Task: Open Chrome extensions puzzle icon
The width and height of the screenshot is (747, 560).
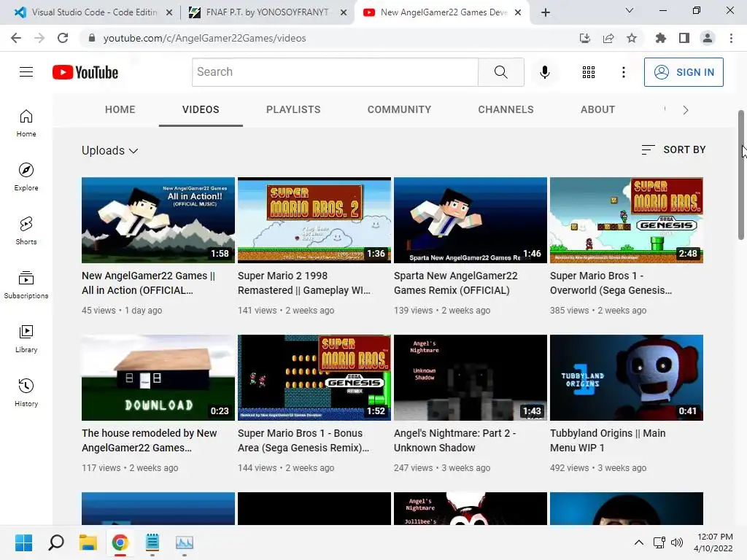Action: pyautogui.click(x=660, y=38)
